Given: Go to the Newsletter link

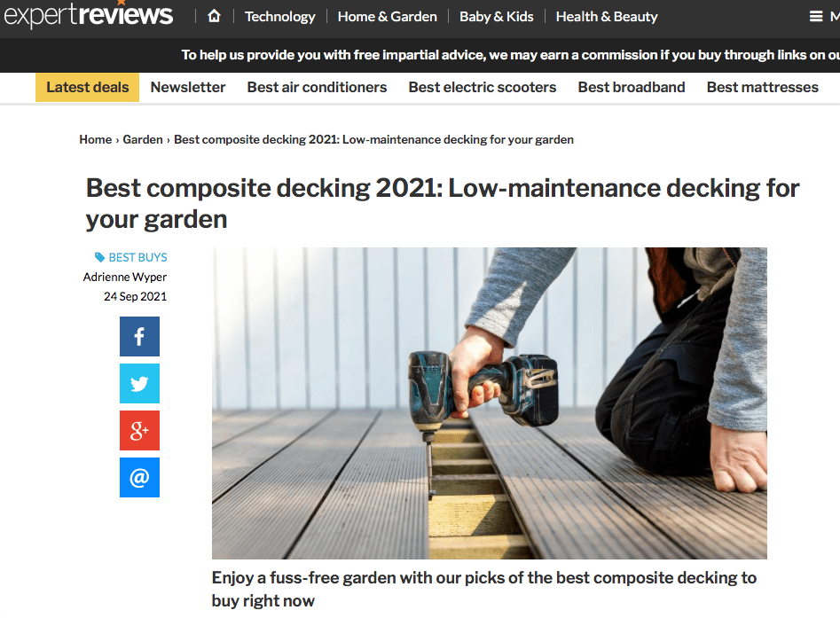Looking at the screenshot, I should point(187,87).
